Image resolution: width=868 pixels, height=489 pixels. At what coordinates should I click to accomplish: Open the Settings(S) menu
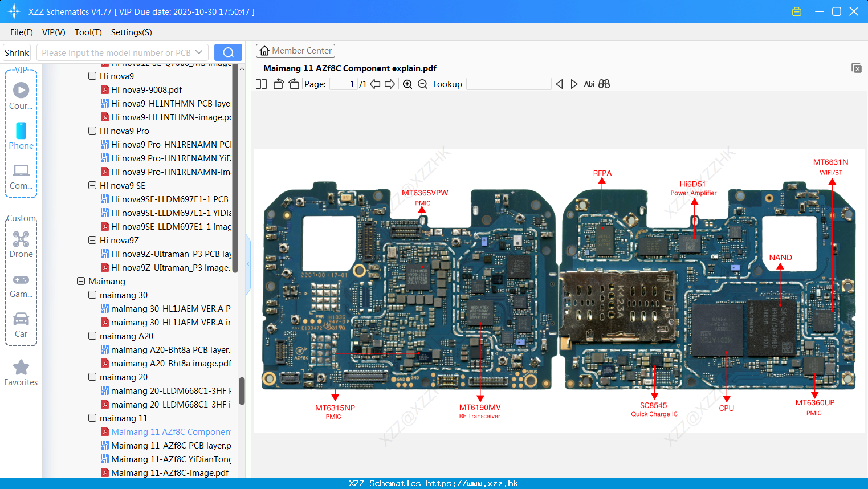[132, 32]
